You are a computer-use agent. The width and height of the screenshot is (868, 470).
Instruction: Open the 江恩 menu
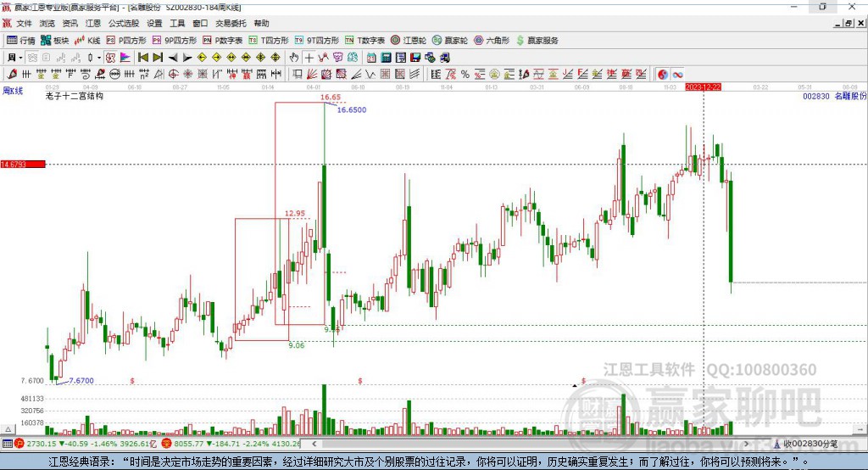coord(93,23)
